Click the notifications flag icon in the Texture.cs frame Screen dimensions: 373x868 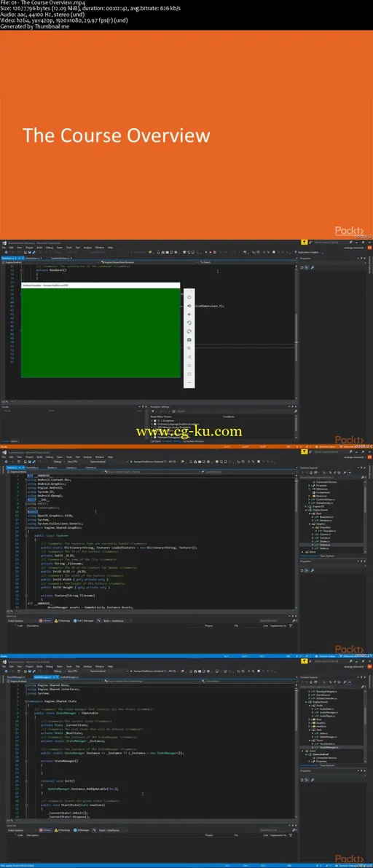(x=305, y=451)
